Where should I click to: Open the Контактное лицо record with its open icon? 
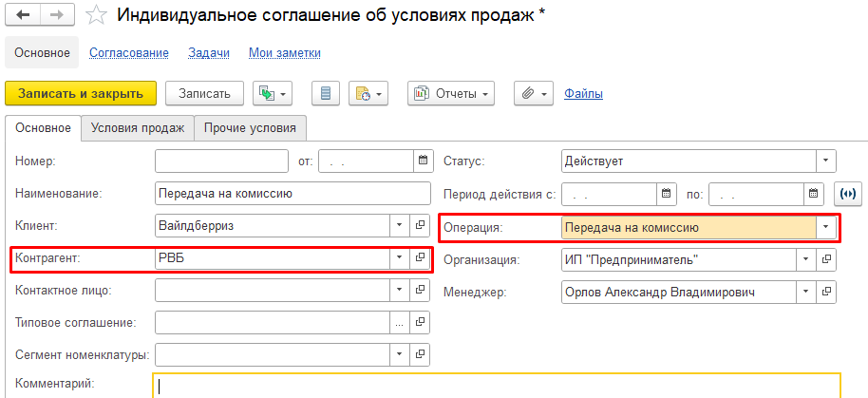pyautogui.click(x=420, y=290)
